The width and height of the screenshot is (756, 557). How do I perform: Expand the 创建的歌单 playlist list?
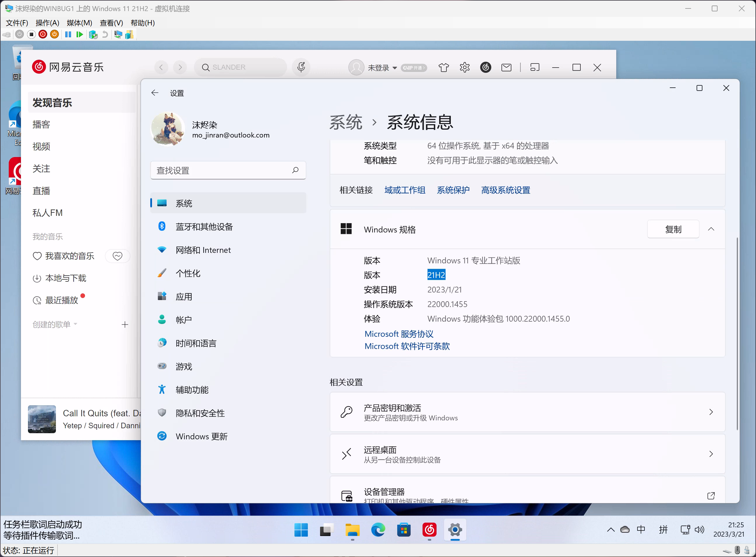point(75,324)
